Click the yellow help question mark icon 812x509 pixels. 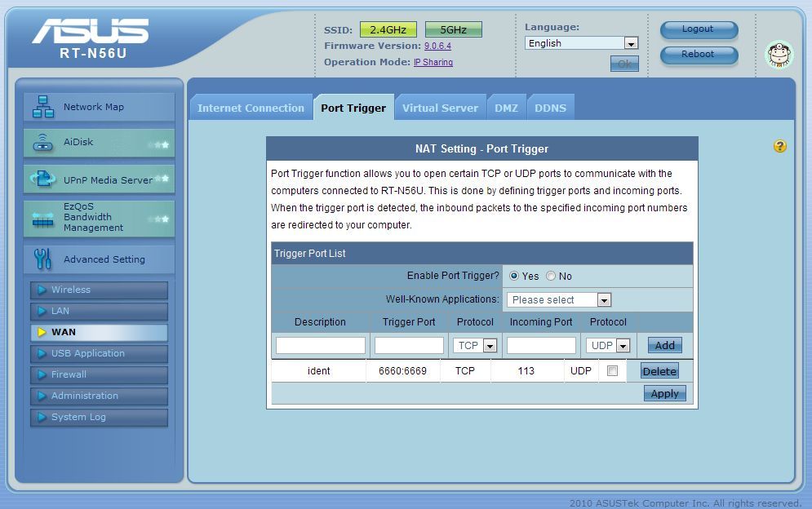(x=780, y=146)
